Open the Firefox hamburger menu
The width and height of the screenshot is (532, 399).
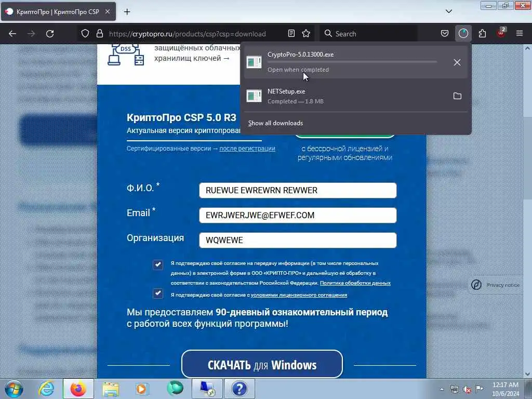click(x=520, y=33)
